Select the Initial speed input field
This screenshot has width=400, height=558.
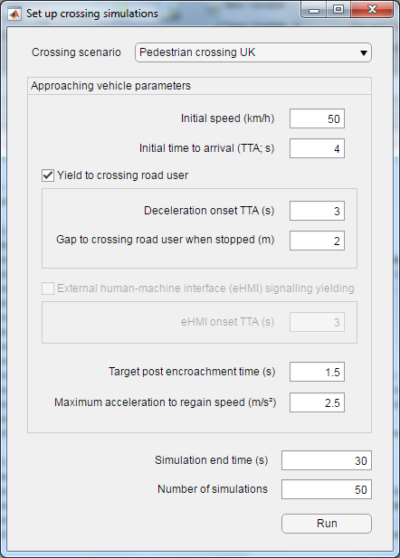317,119
